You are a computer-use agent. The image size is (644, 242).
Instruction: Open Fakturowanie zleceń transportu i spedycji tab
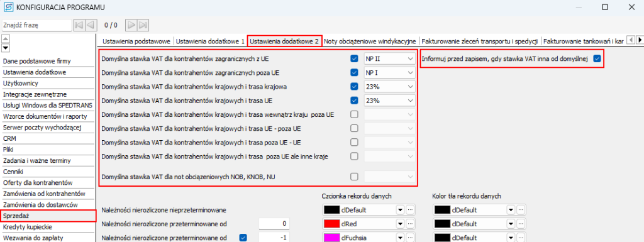[480, 41]
